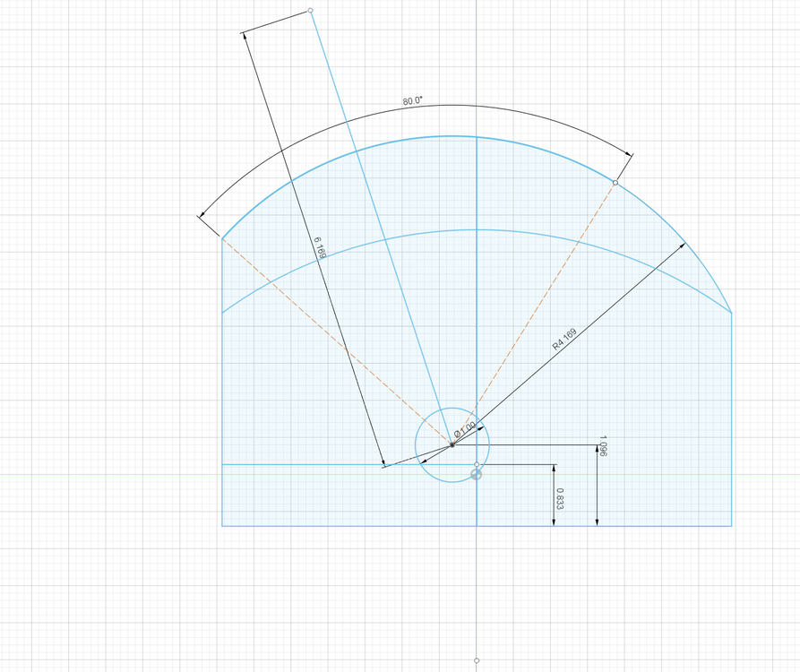
Task: Click the outer blue arc at the top
Action: [475, 134]
